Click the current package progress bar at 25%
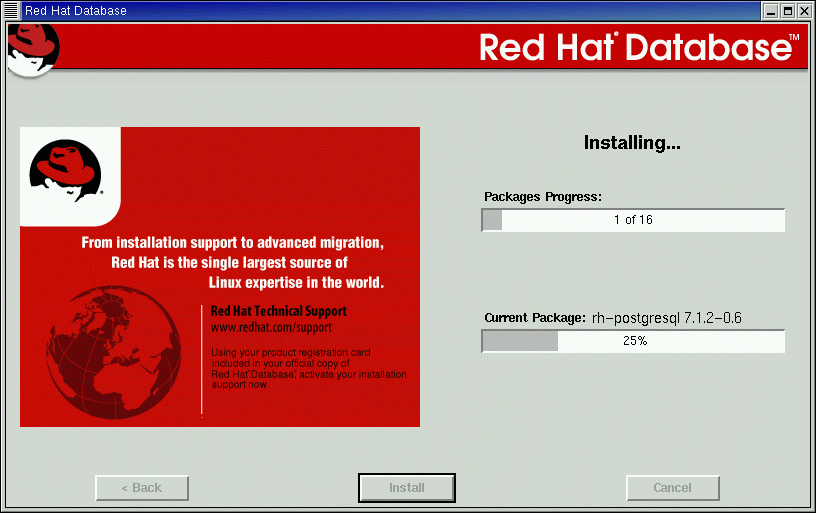The height and width of the screenshot is (513, 816). [633, 341]
